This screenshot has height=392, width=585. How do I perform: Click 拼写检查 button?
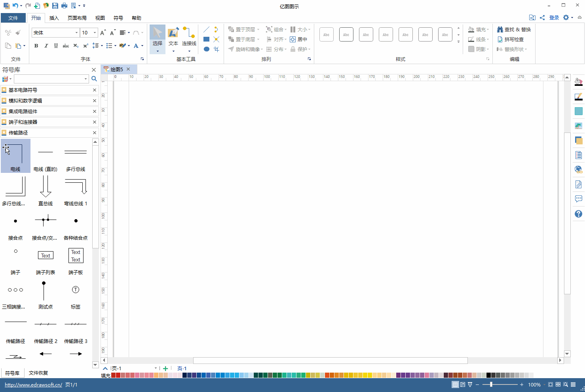[511, 39]
